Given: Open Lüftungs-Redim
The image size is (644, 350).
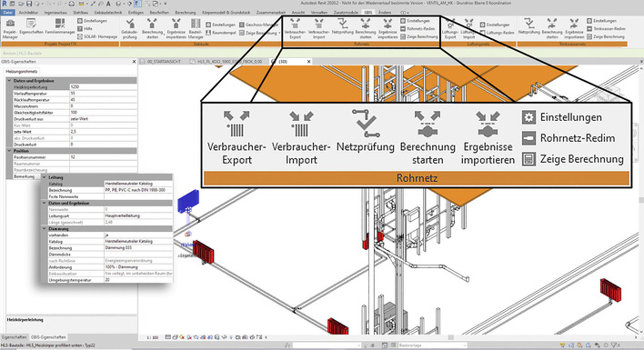Looking at the screenshot, I should click(x=497, y=33).
